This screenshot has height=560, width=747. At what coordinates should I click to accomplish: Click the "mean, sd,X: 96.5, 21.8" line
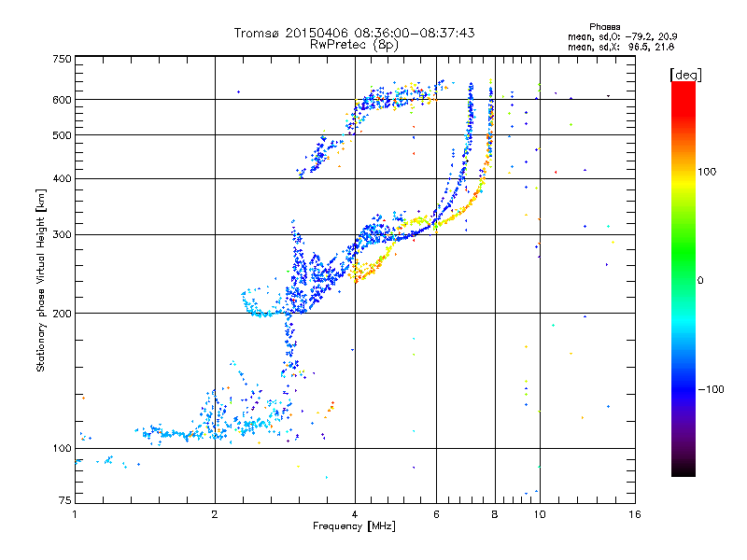point(621,47)
